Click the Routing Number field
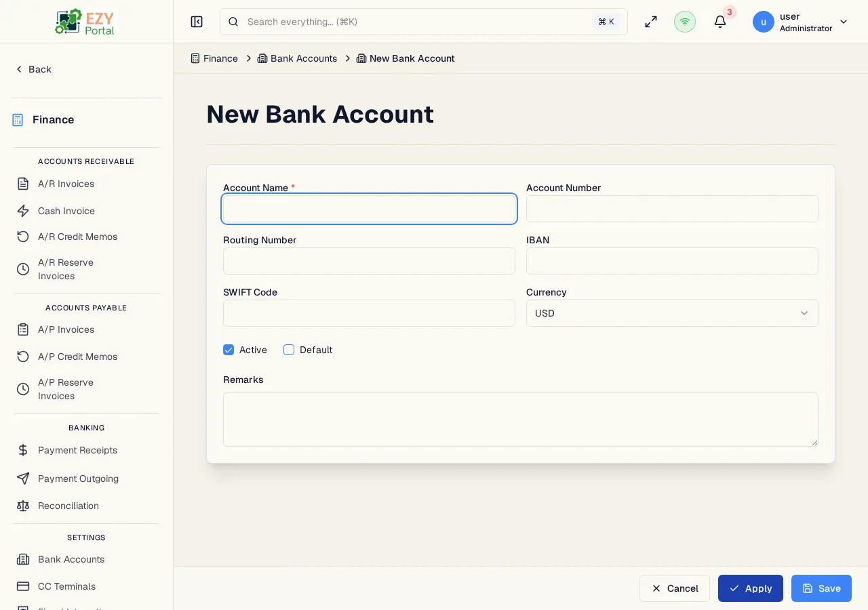 pos(369,261)
